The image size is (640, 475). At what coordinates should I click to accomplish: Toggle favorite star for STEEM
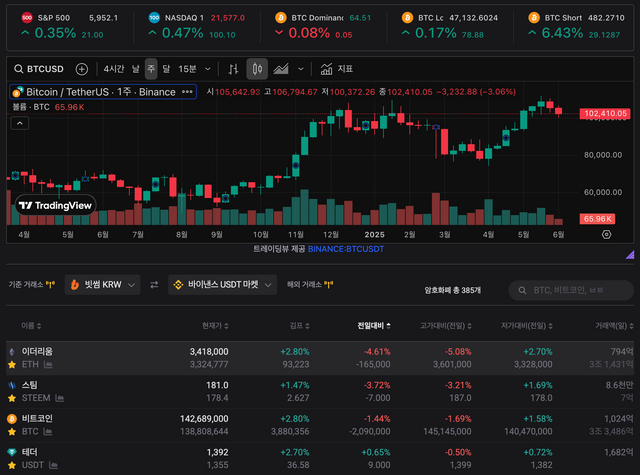point(12,398)
